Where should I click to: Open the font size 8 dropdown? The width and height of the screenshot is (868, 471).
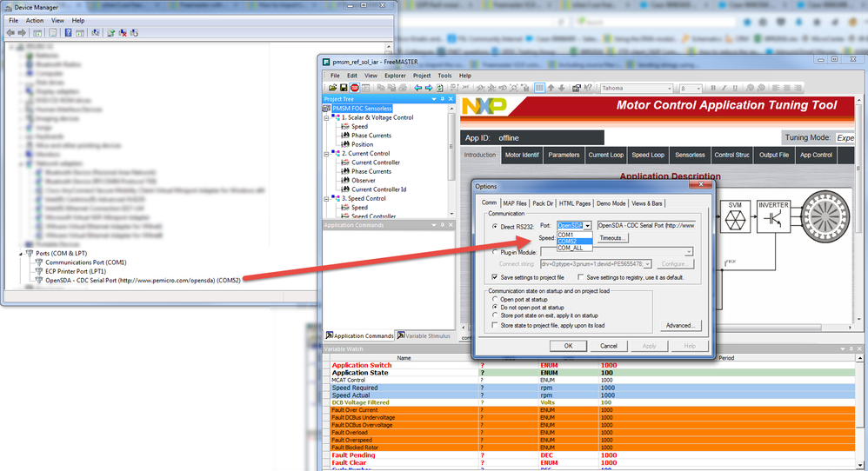point(698,89)
